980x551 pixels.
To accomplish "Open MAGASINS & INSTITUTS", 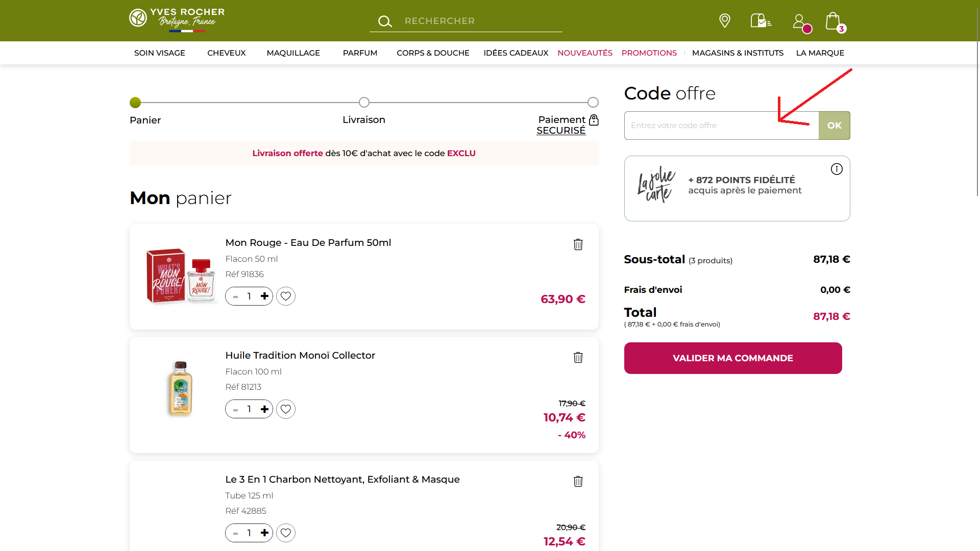I will pos(738,53).
